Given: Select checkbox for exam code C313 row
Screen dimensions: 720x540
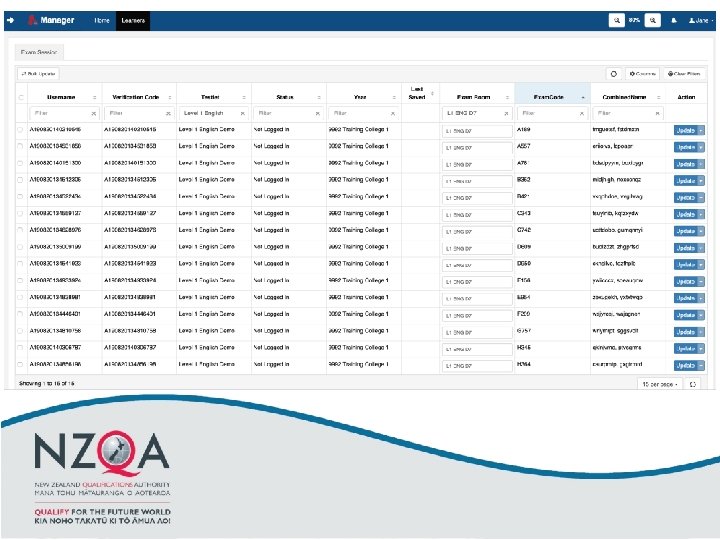Looking at the screenshot, I should pyautogui.click(x=20, y=214).
